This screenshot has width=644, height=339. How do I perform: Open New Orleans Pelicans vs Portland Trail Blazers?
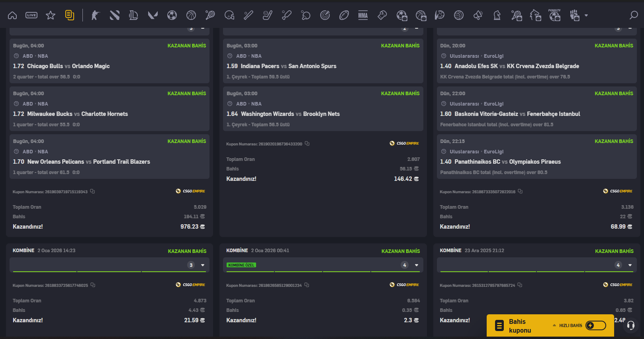coord(88,162)
